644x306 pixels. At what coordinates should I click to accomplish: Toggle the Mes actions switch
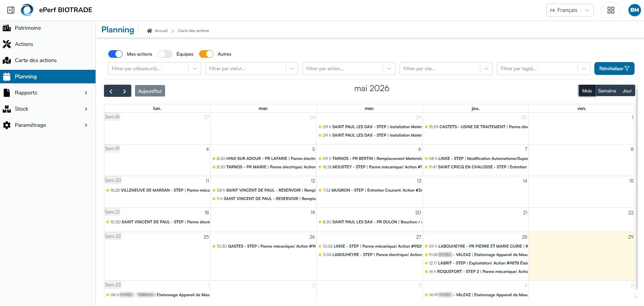coord(115,54)
